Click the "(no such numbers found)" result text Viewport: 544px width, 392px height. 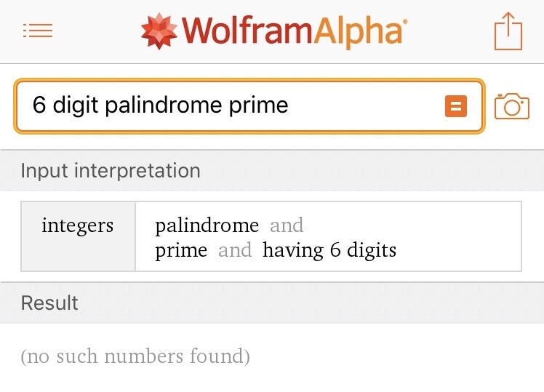tap(135, 356)
